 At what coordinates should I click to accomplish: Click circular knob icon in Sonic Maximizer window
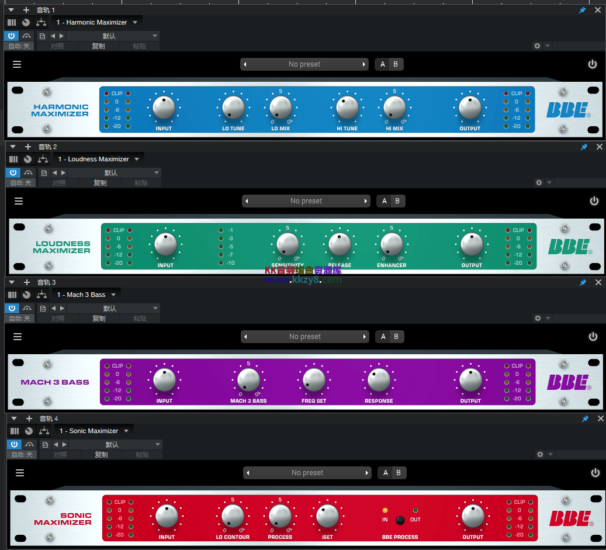29,431
